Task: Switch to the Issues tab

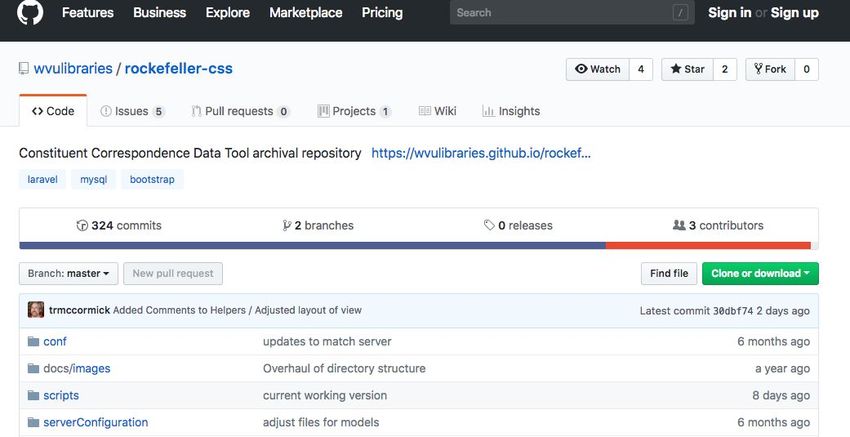Action: point(132,111)
